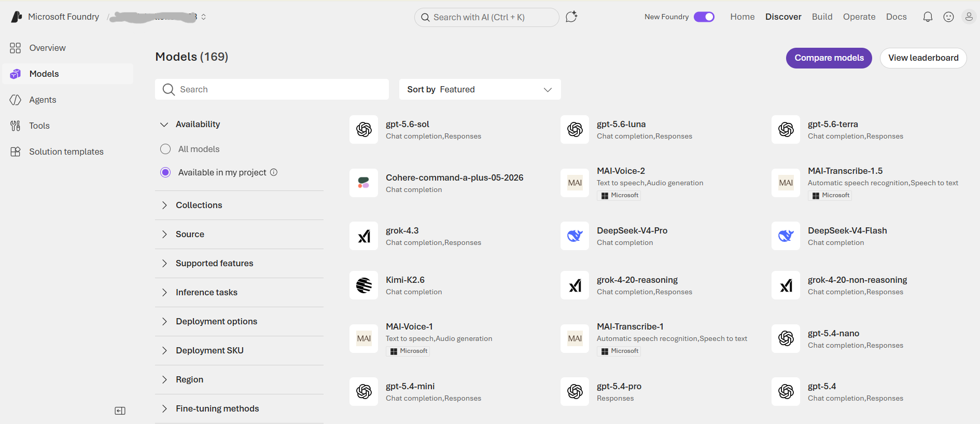Click the Cohere logo for Cohere-command-a-plus

click(x=363, y=183)
